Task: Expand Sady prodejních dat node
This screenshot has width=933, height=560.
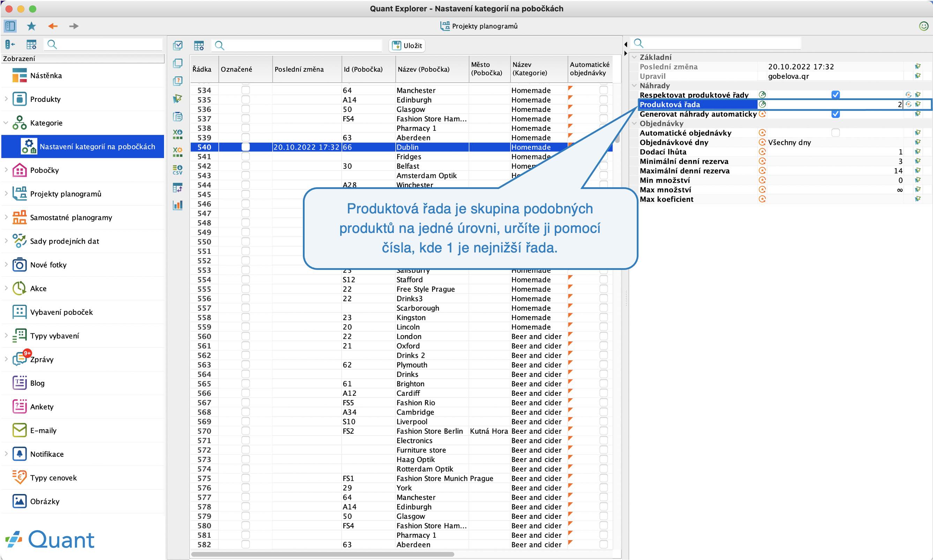Action: [6, 241]
